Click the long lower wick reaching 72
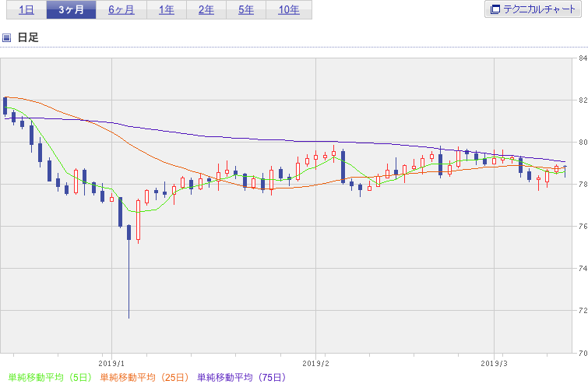This screenshot has width=588, height=384. click(x=129, y=280)
